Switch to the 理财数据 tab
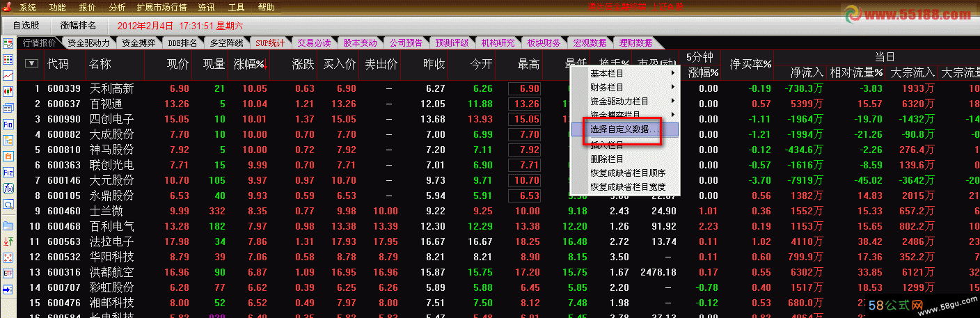 tap(636, 42)
